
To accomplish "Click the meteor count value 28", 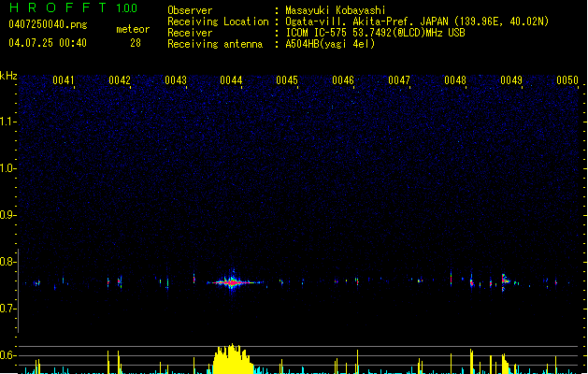I will point(136,43).
